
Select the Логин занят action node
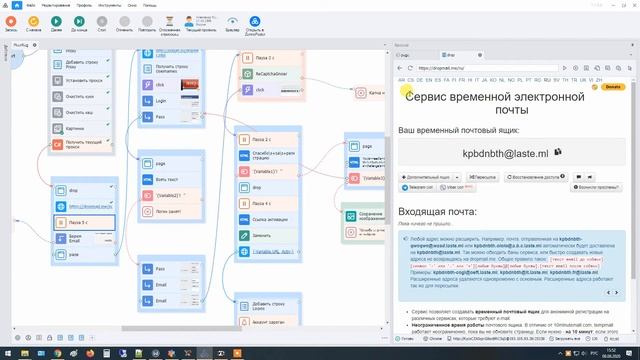click(171, 211)
